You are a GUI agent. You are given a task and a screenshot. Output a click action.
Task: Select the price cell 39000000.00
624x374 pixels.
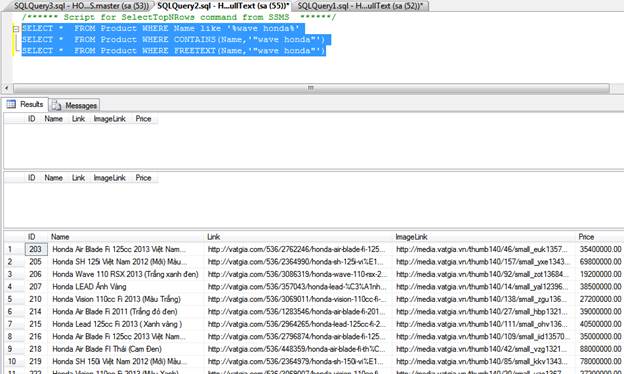click(600, 312)
